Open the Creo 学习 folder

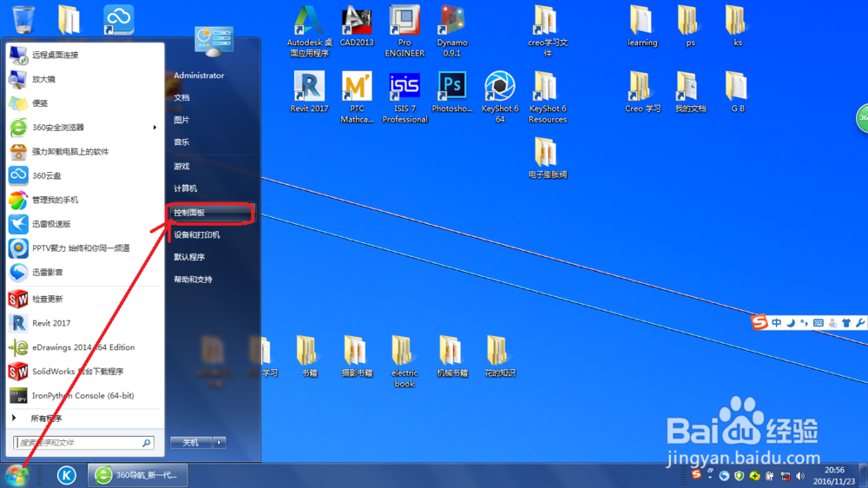[x=642, y=92]
